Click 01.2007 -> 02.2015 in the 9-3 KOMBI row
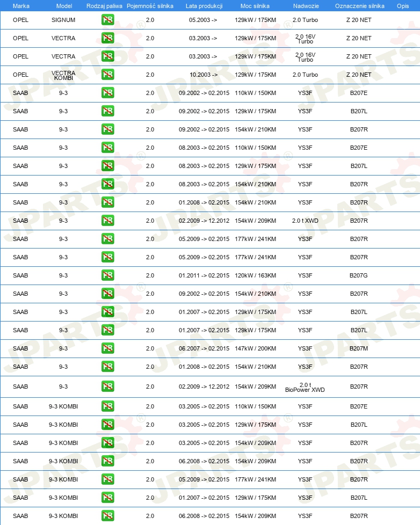The width and height of the screenshot is (420, 525). point(204,498)
